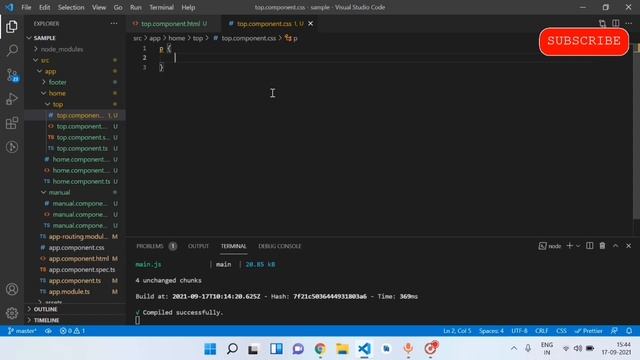Click the editor vertical scrollbar
The height and width of the screenshot is (360, 640).
[636, 135]
